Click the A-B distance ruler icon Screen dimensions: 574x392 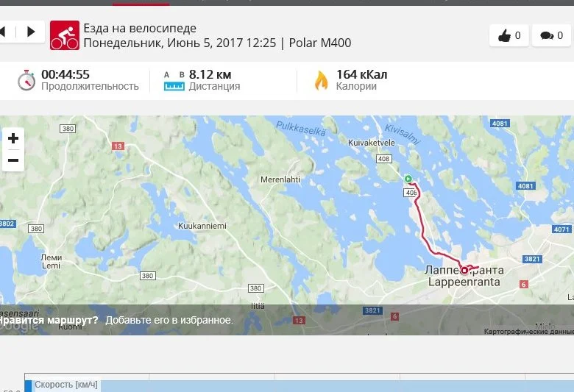click(x=174, y=81)
